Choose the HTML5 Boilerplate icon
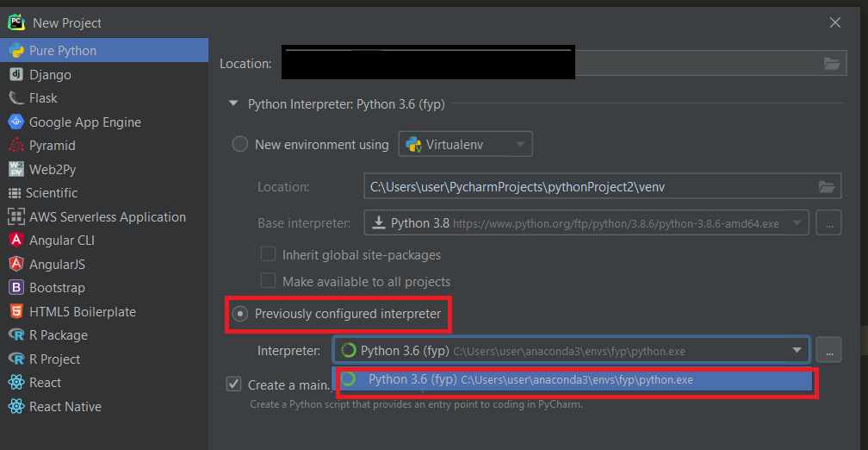This screenshot has width=868, height=450. point(15,312)
